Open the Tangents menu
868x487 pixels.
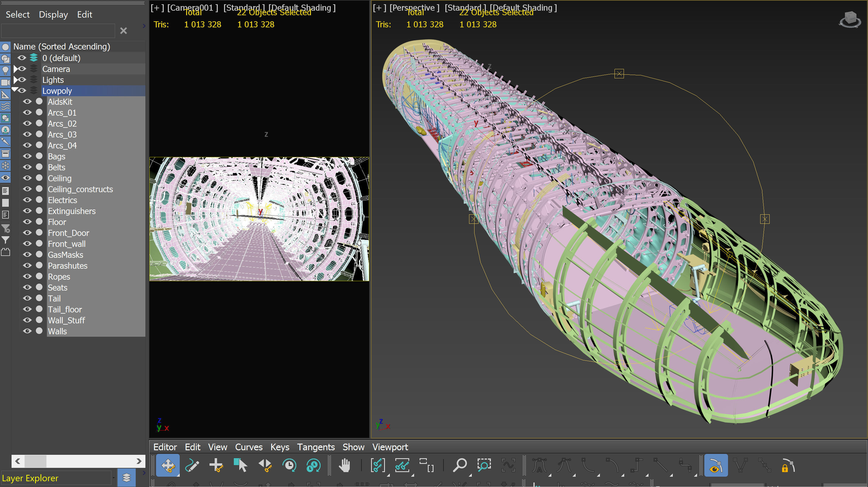316,447
